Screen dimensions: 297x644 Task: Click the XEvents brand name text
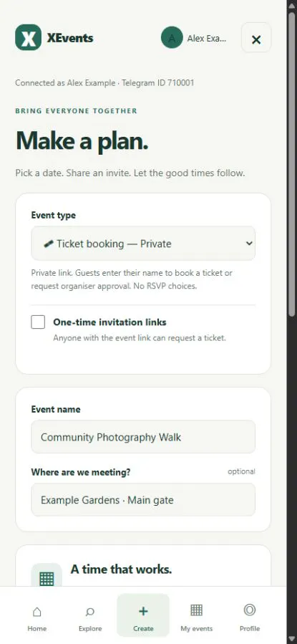click(x=69, y=38)
